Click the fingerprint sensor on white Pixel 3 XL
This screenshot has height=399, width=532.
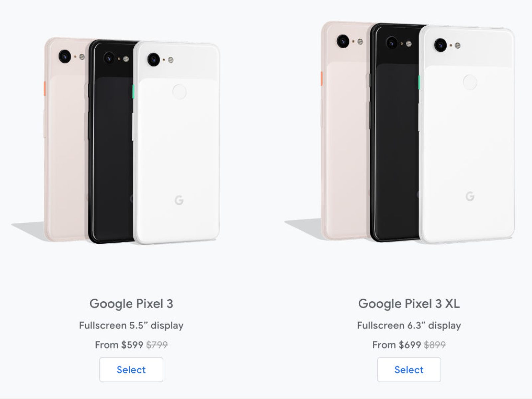point(470,82)
